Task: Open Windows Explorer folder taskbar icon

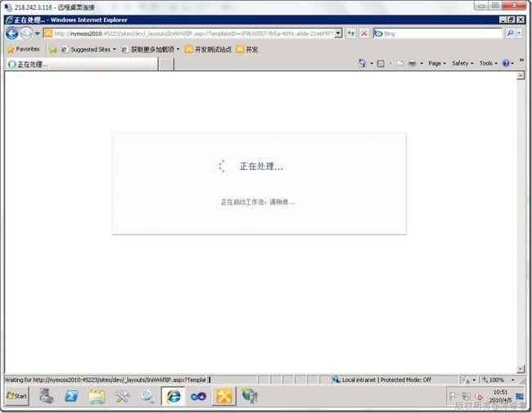Action: 97,396
